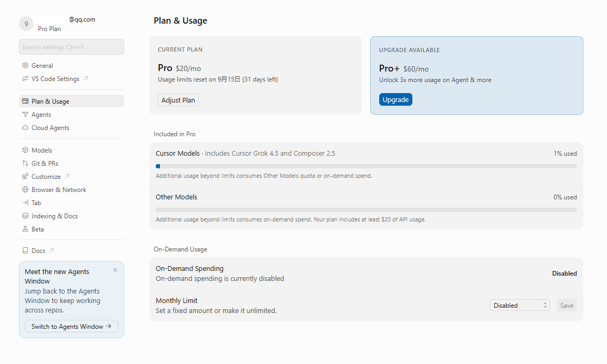Go to the Indexing & Docs section
The width and height of the screenshot is (607, 364).
pos(72,216)
